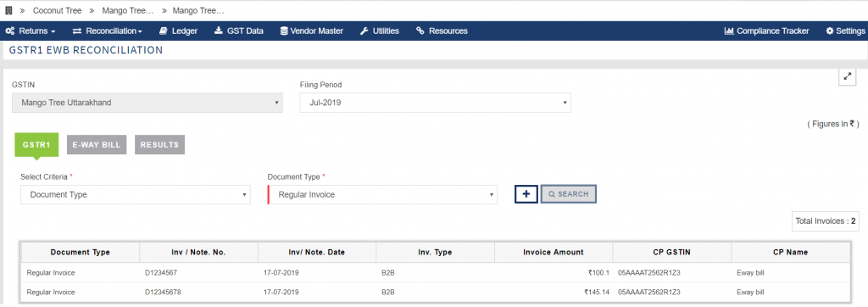868x307 pixels.
Task: Select invoice number D1234567
Action: [160, 272]
